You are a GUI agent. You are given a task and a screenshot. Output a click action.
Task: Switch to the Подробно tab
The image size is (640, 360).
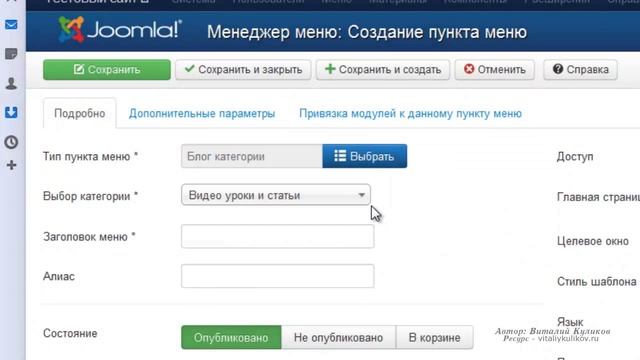coord(80,113)
